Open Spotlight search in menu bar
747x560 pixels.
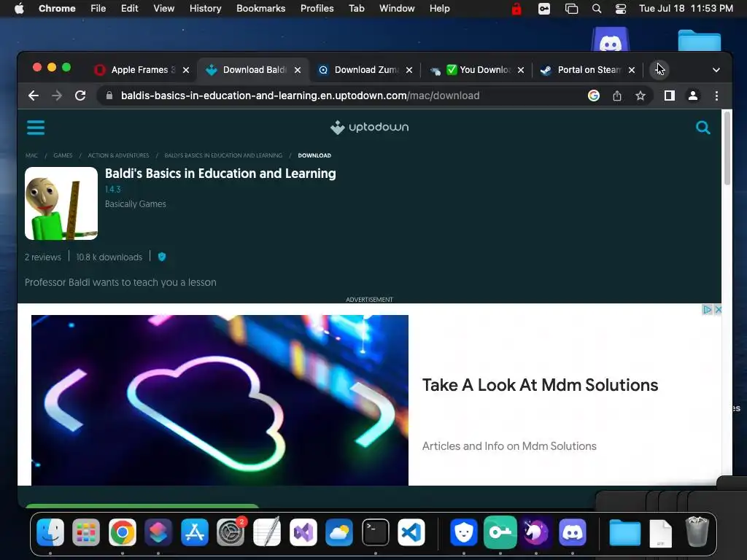[x=597, y=9]
